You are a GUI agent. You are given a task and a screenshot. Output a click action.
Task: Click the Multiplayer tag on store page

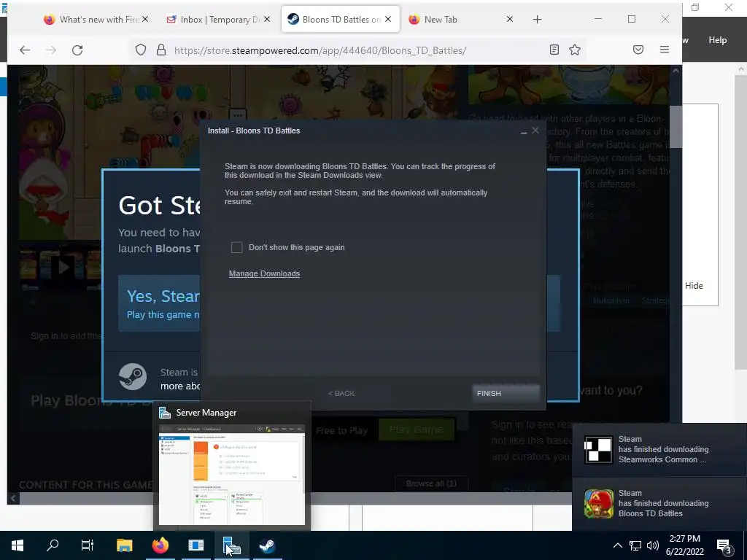611,301
